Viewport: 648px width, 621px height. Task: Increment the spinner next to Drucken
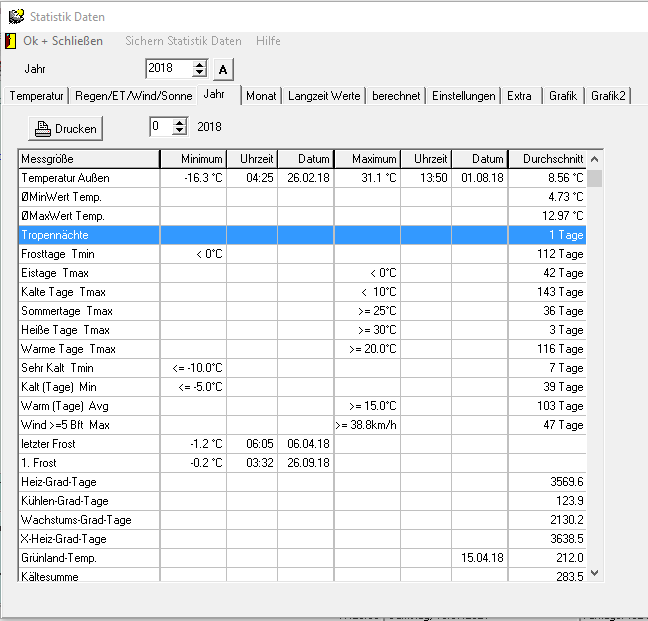[x=179, y=122]
